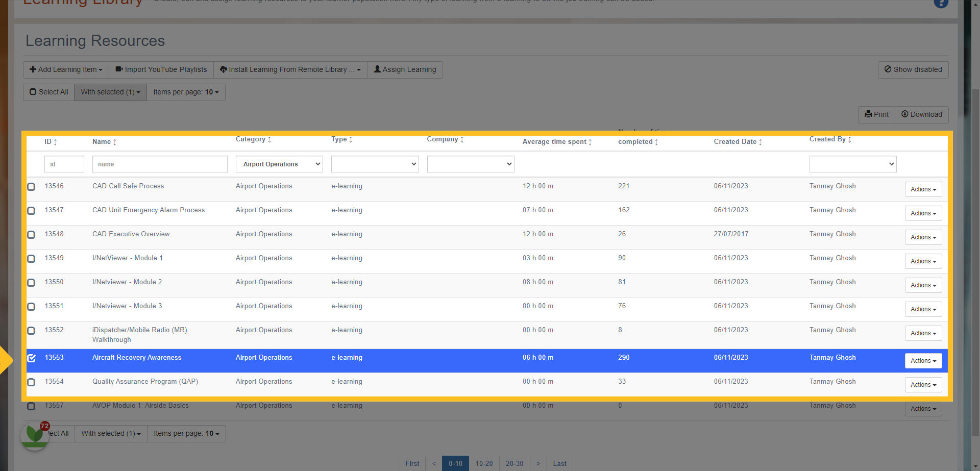Open Actions for Aircraft Recovery Awareness
The width and height of the screenshot is (980, 471).
[923, 361]
